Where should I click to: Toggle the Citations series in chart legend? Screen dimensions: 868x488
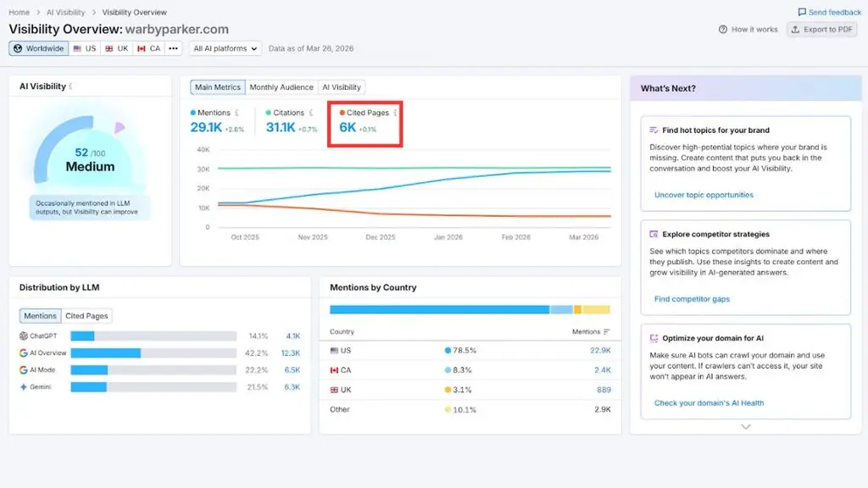tap(285, 113)
